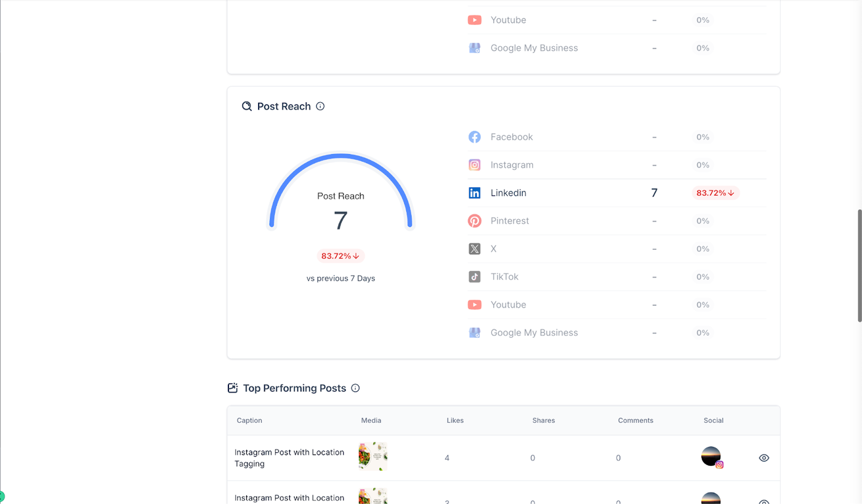The height and width of the screenshot is (504, 862).
Task: Click the Google My Business icon in Post Reach
Action: pyautogui.click(x=475, y=333)
